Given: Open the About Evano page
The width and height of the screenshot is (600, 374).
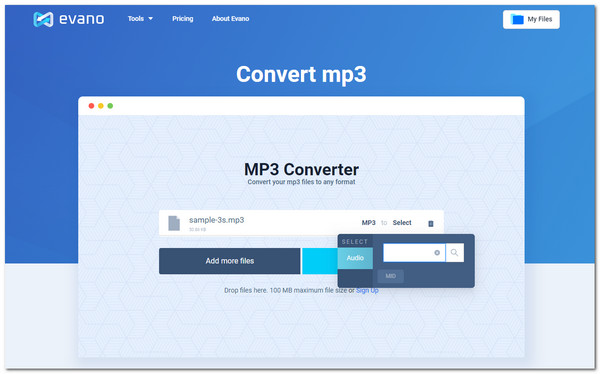Looking at the screenshot, I should tap(230, 18).
